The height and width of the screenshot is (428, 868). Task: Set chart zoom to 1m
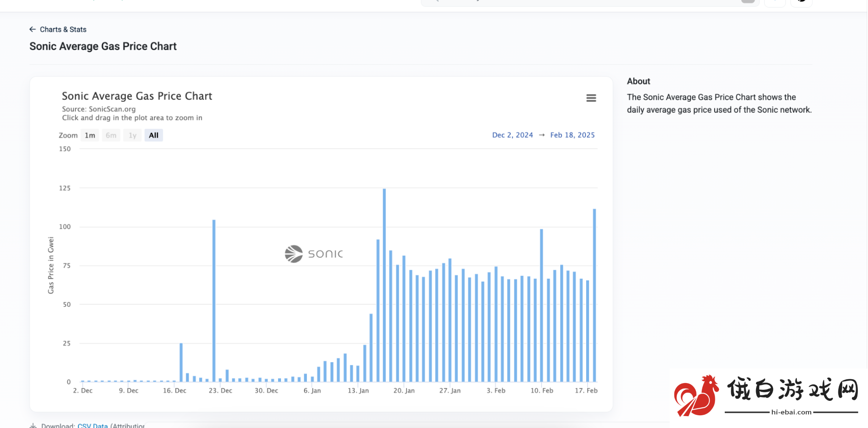click(90, 135)
